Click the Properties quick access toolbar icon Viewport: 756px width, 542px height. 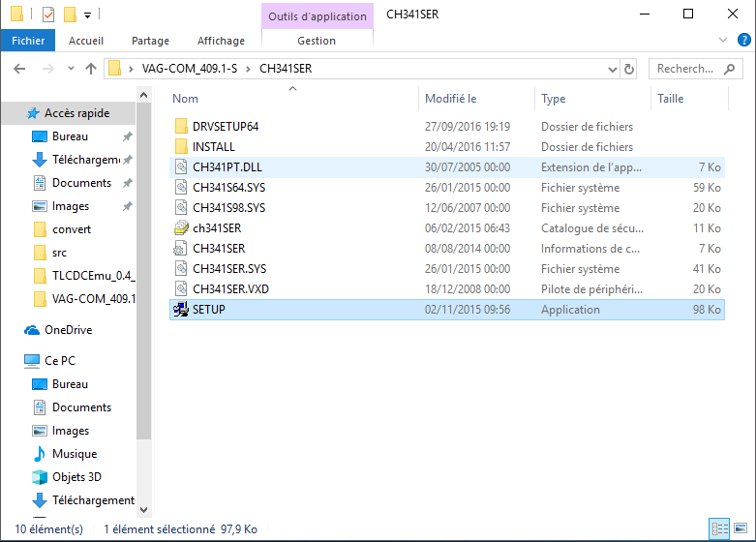[48, 15]
